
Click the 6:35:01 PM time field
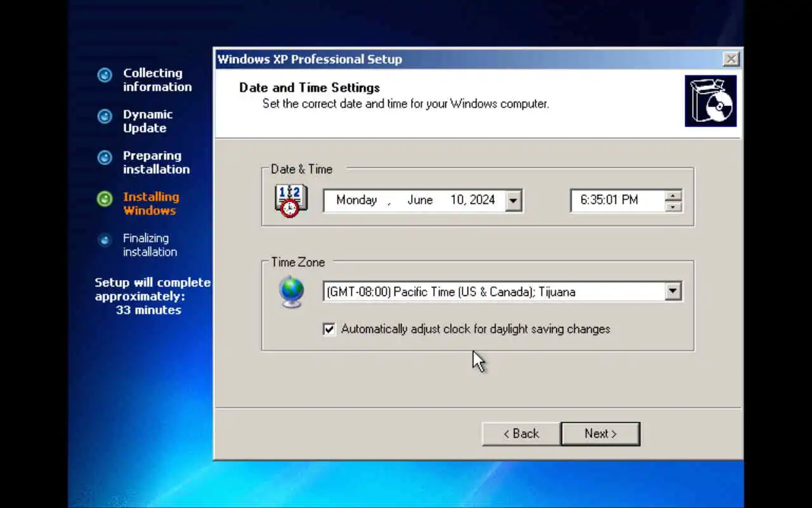[x=617, y=201]
